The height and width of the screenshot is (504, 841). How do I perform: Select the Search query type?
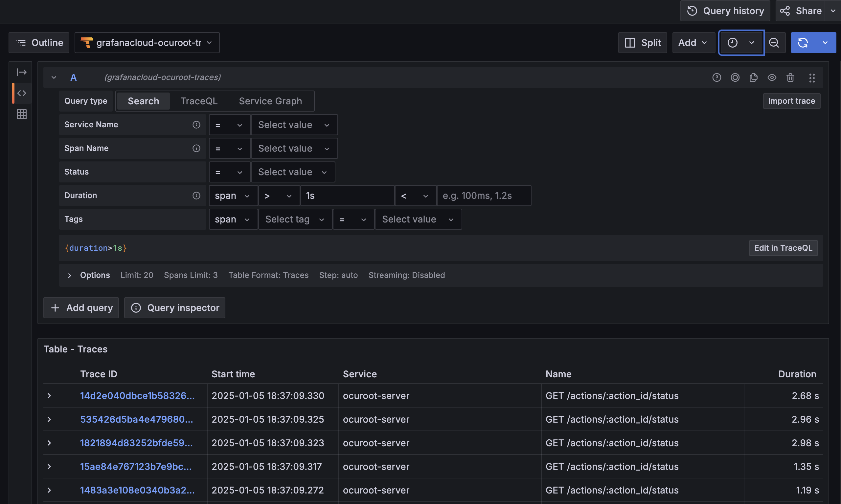tap(143, 101)
